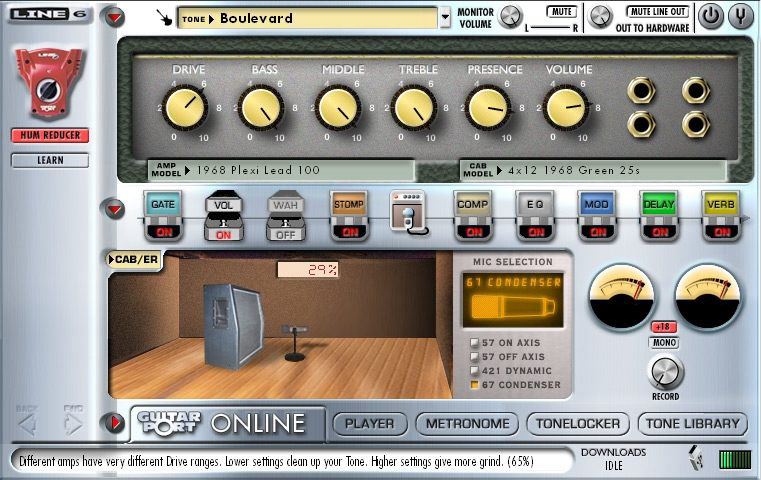Image resolution: width=761 pixels, height=480 pixels.
Task: Click the Forward navigation arrow
Action: (x=73, y=425)
